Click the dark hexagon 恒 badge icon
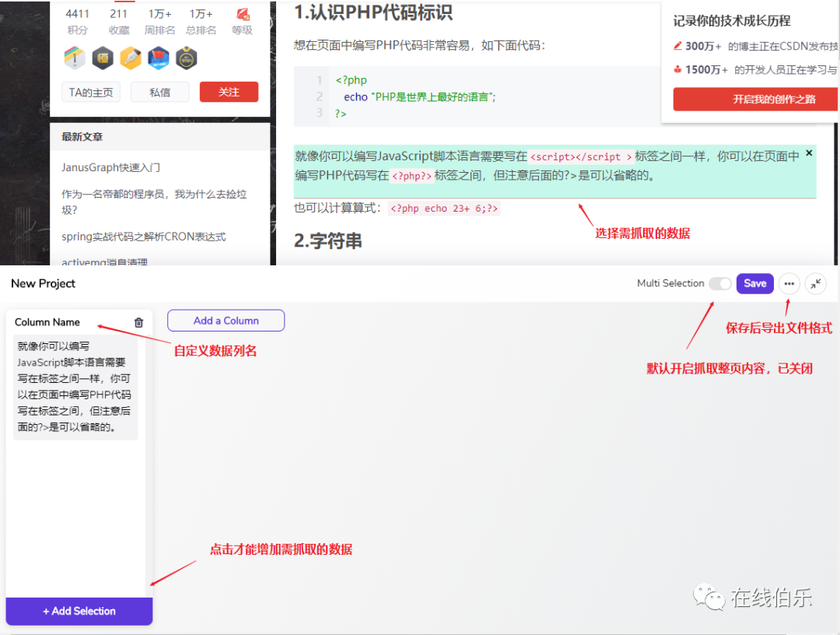This screenshot has width=840, height=635. click(x=103, y=58)
